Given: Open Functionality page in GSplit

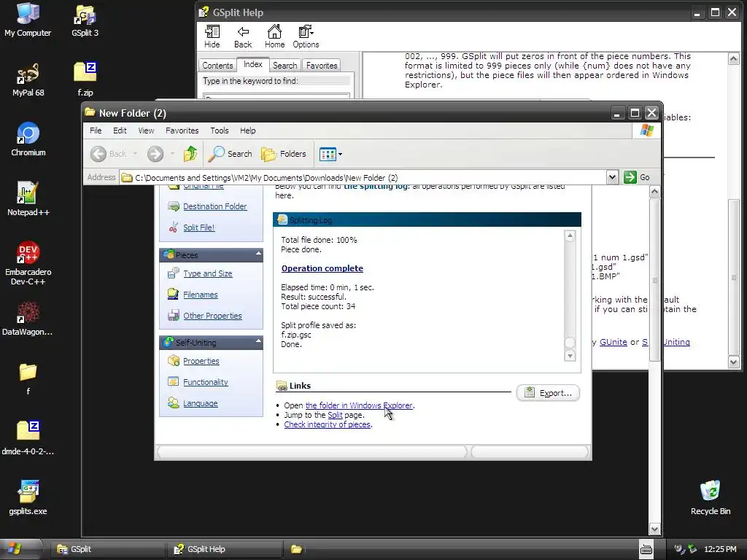Looking at the screenshot, I should pos(205,382).
